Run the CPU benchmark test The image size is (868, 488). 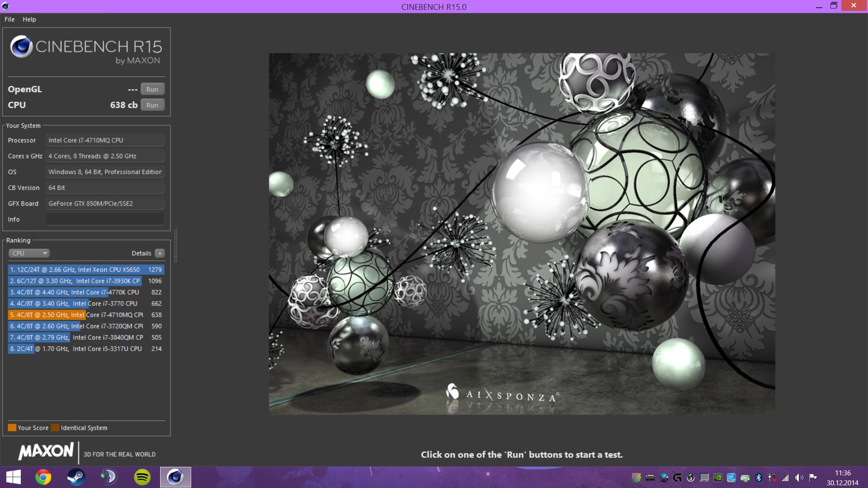point(152,105)
